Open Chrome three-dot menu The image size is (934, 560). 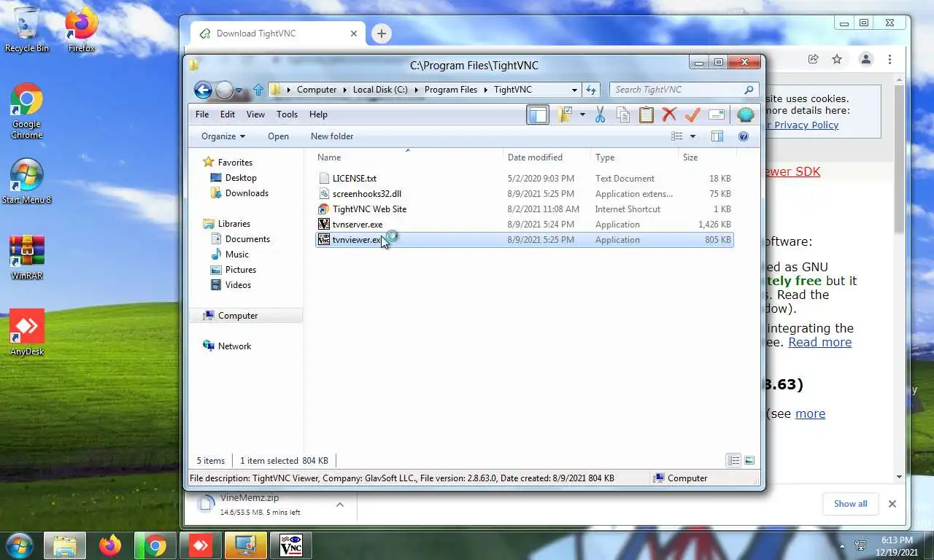[x=889, y=60]
